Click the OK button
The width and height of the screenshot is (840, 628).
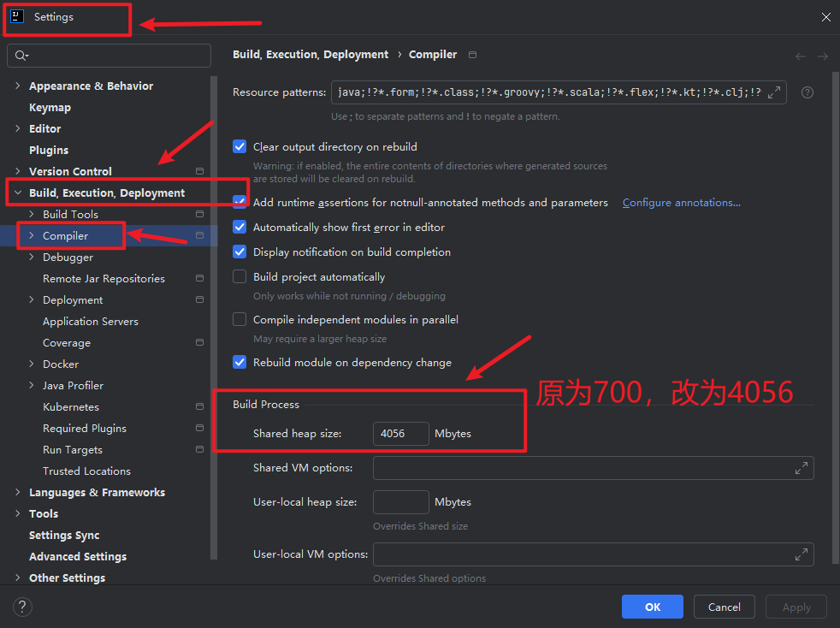point(653,607)
